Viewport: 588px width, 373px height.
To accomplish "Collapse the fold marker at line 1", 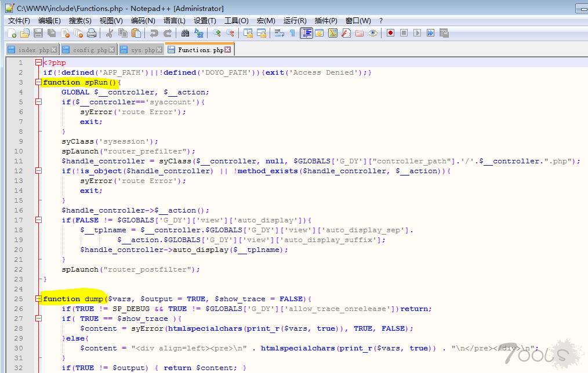I will [38, 63].
